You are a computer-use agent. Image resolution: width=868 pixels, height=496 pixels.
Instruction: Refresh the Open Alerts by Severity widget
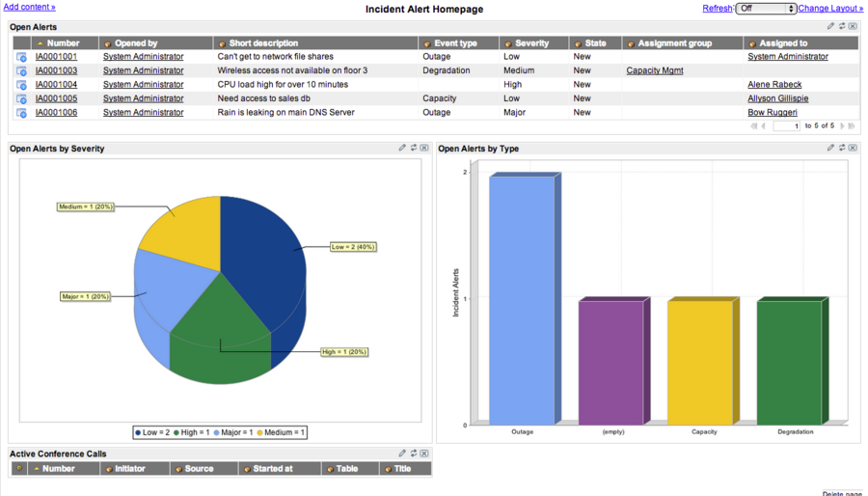click(x=413, y=149)
